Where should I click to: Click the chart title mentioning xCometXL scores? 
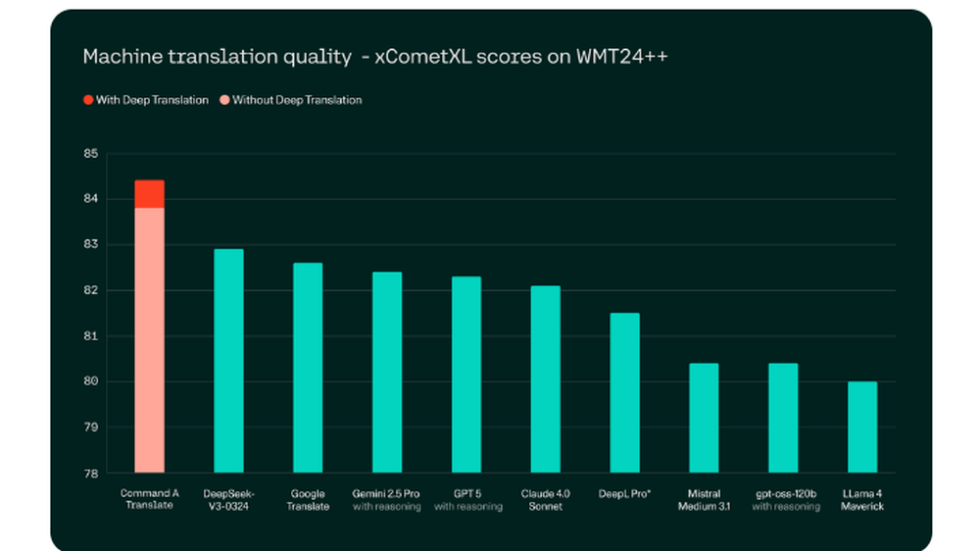[x=375, y=56]
